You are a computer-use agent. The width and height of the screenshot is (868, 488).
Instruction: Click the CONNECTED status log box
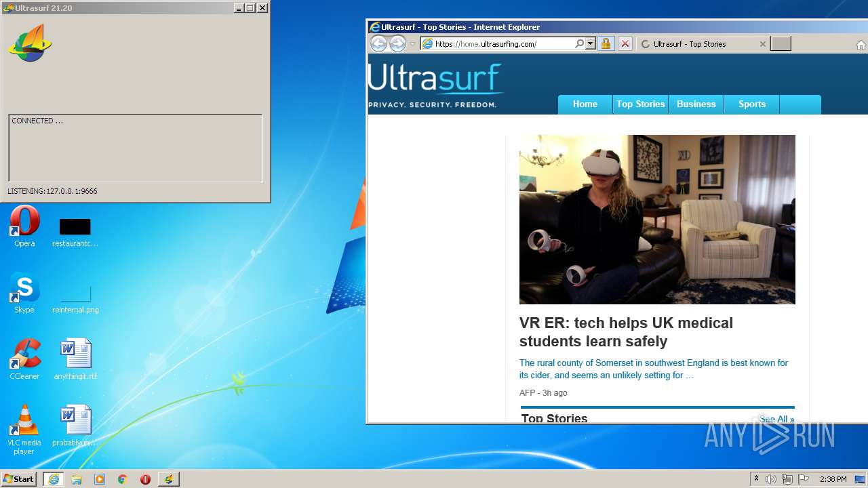(136, 148)
